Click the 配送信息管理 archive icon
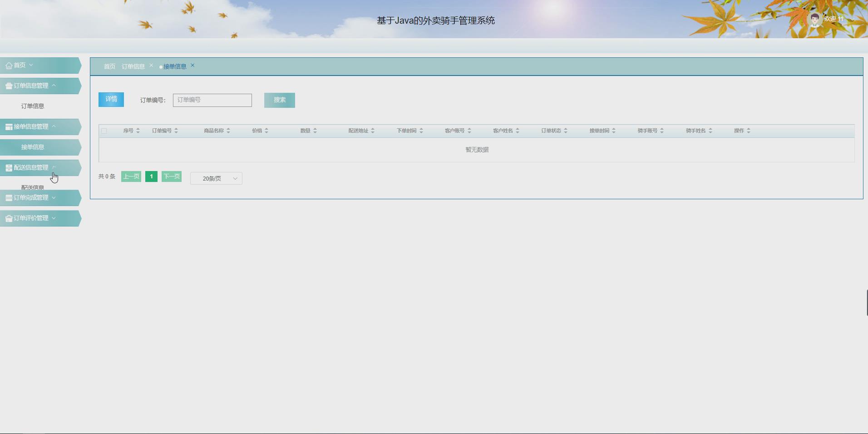The height and width of the screenshot is (434, 868). click(x=9, y=167)
